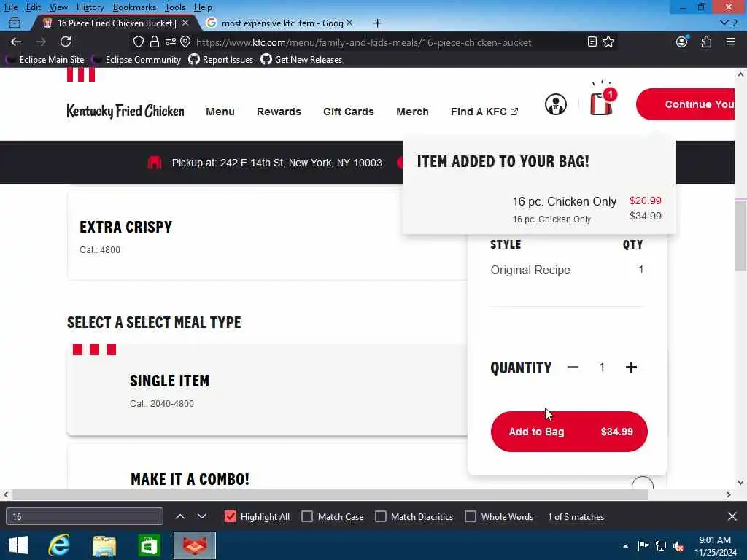Open the Gift Cards nav link

348,112
